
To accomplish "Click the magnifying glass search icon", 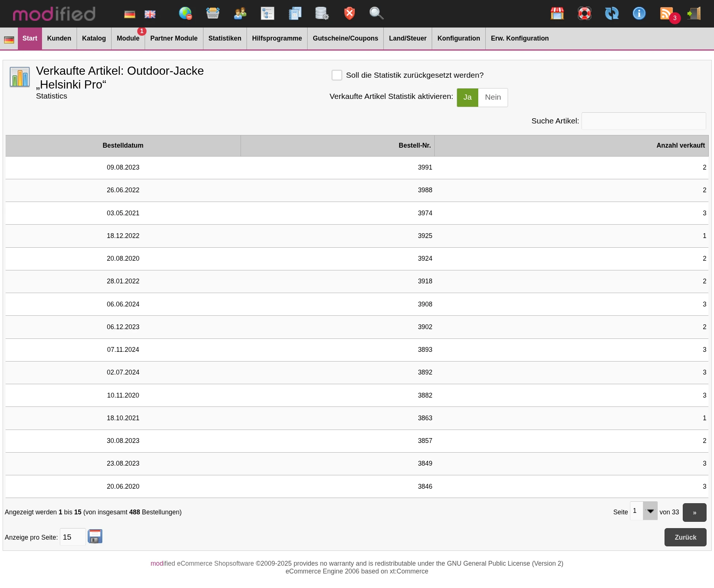I will [x=376, y=13].
